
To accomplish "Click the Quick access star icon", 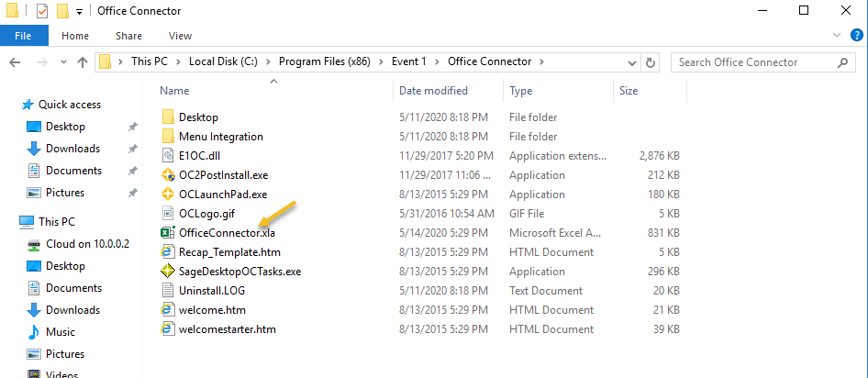I will pos(28,105).
